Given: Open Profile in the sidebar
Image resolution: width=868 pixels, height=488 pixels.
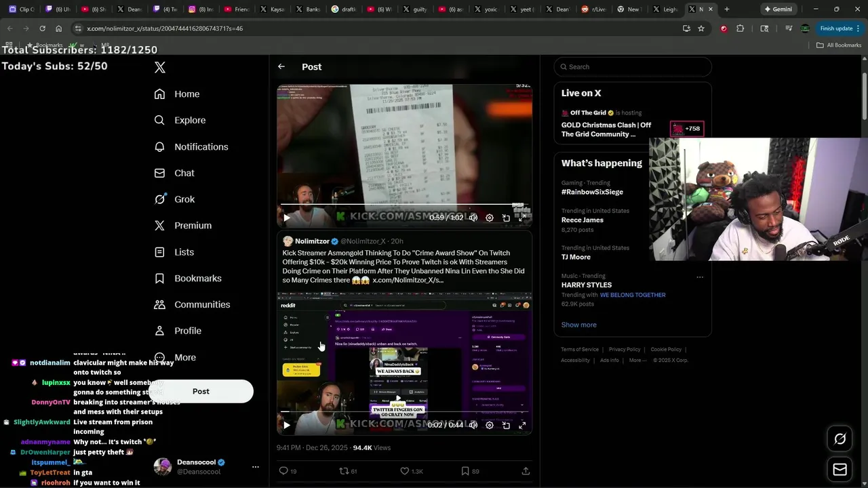Looking at the screenshot, I should [x=178, y=331].
